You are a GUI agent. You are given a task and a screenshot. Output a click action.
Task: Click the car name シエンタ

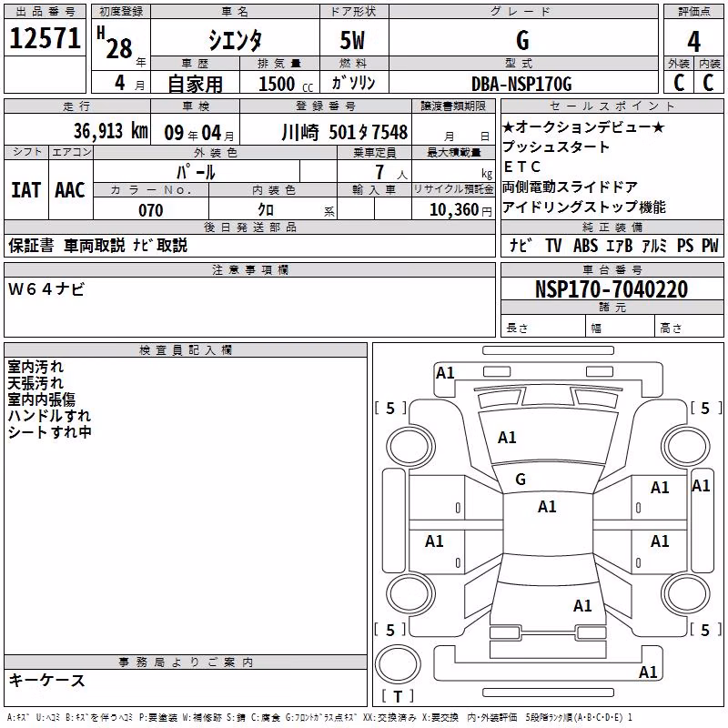(235, 40)
